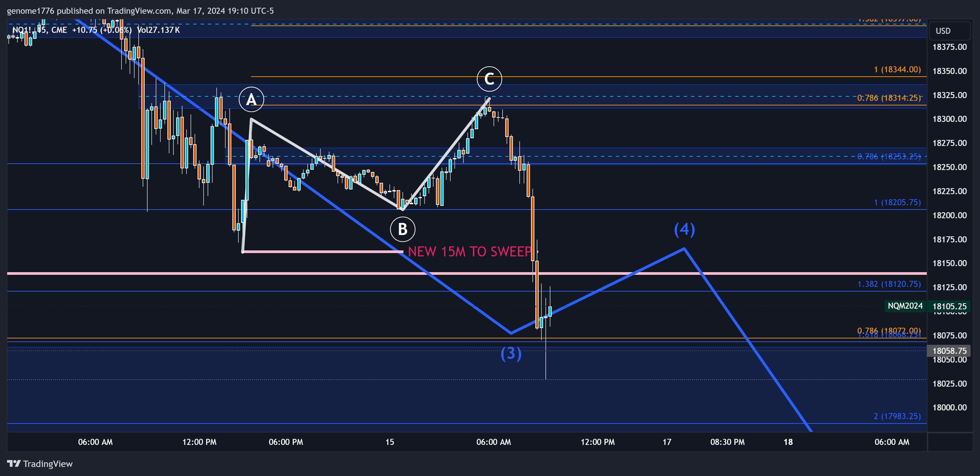Click the TradingView logo icon
The image size is (980, 476).
[x=13, y=463]
